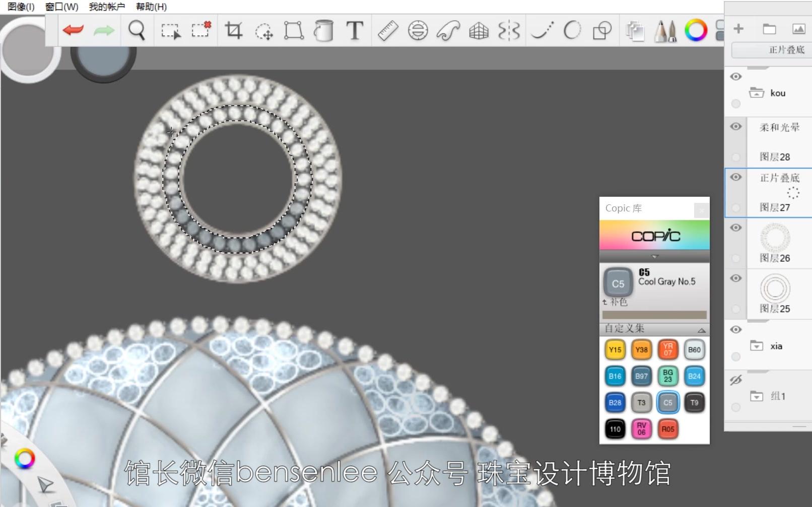Toggle Symmetry drawing tool
The width and height of the screenshot is (812, 507).
pos(509,31)
